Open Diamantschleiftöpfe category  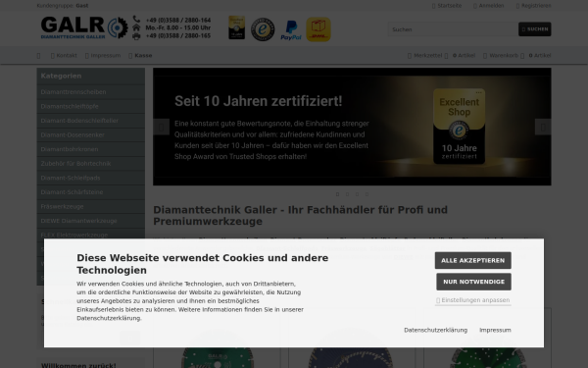pyautogui.click(x=91, y=106)
